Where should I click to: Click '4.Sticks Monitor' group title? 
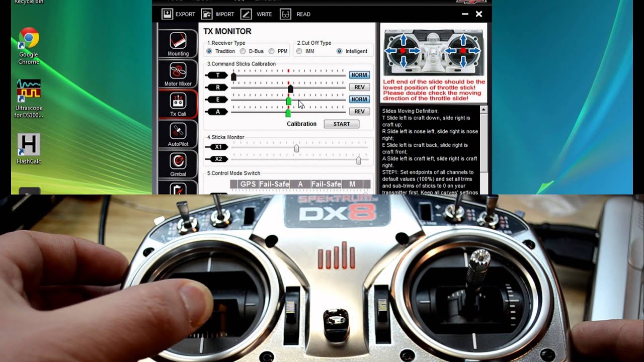tap(226, 137)
